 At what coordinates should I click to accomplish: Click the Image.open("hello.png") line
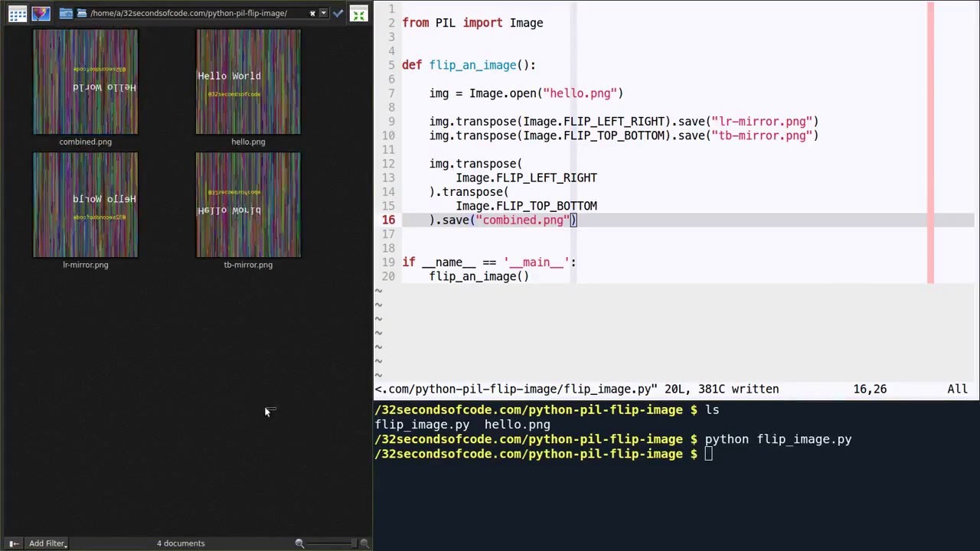click(526, 93)
